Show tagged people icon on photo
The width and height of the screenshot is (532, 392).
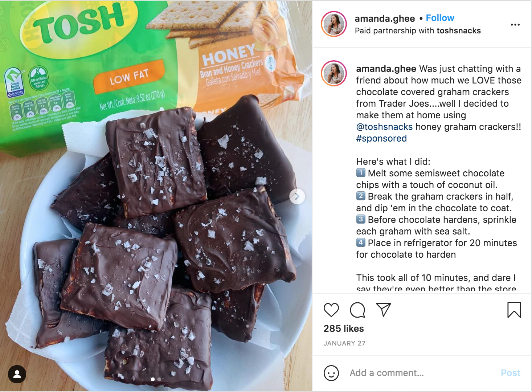click(x=17, y=374)
